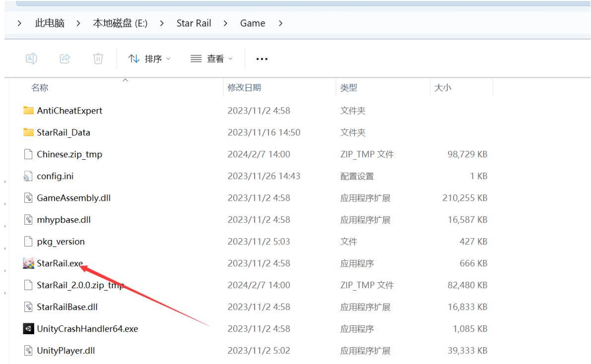
Task: Navigate to 本地磁盘 (E:) breadcrumb
Action: pos(120,23)
